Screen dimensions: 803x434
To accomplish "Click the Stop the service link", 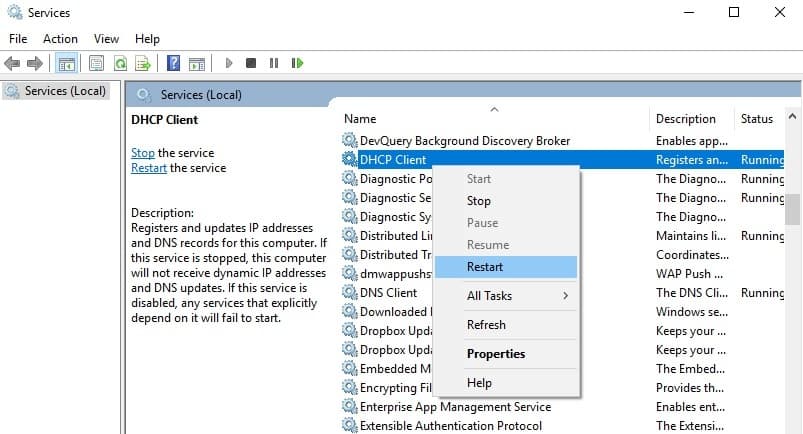I will coord(142,153).
